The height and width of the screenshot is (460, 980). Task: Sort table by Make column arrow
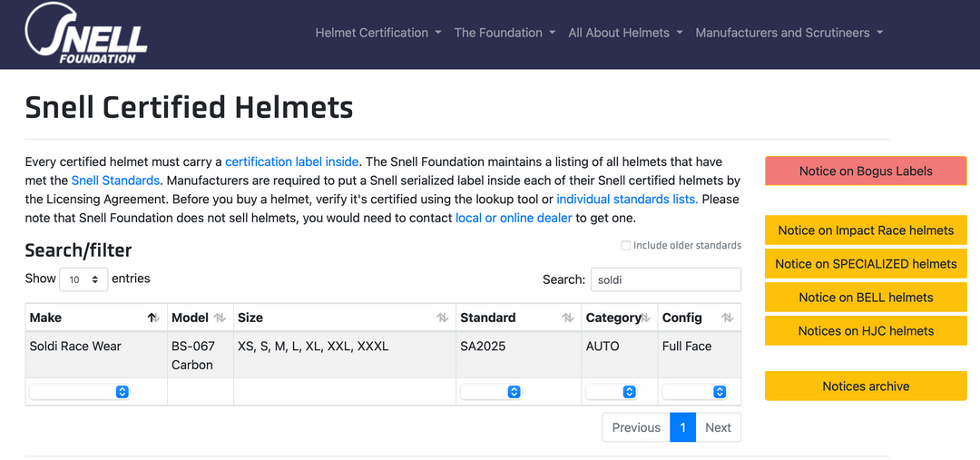point(153,318)
